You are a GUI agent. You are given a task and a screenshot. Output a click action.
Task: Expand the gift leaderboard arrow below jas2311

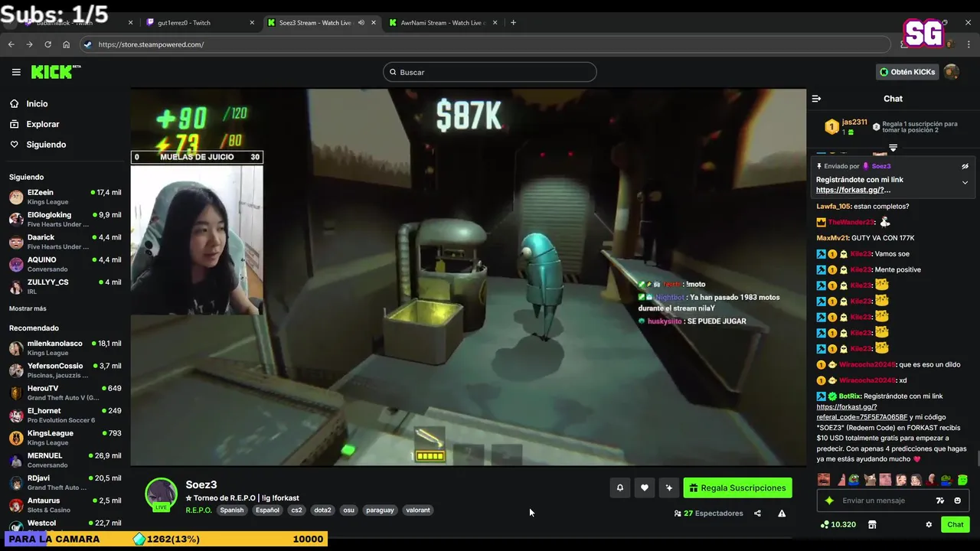coord(893,147)
